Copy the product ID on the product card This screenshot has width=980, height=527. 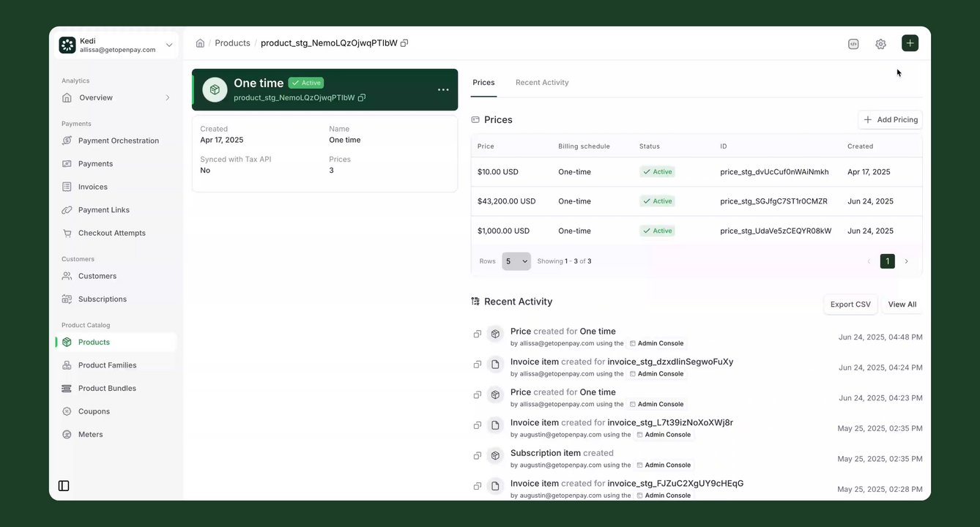(x=362, y=97)
